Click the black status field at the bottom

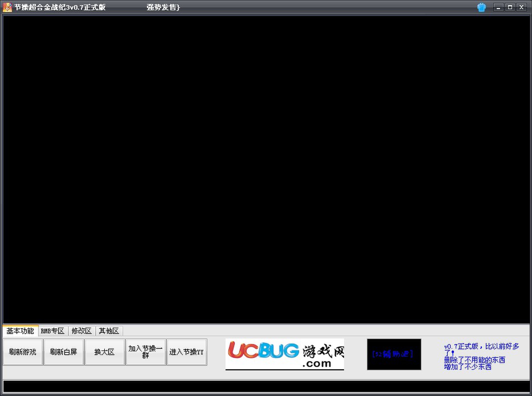[266, 387]
